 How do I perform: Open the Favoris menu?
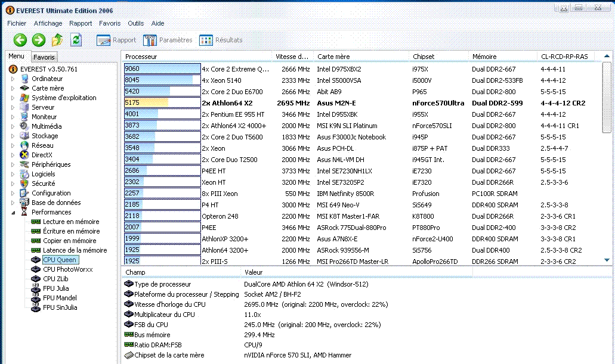(x=110, y=23)
